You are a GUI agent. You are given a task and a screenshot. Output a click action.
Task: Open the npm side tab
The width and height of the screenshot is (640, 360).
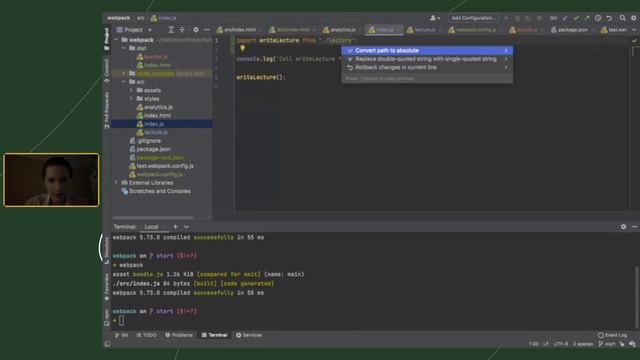pyautogui.click(x=107, y=318)
